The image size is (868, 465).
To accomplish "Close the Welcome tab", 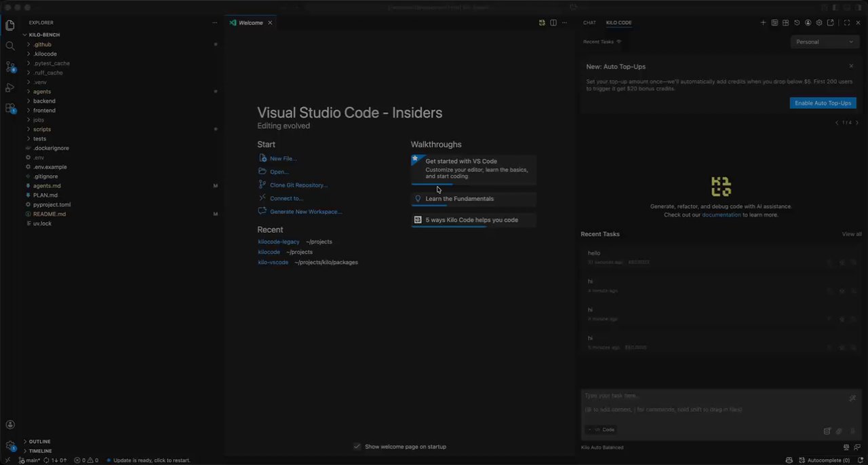I will point(270,22).
